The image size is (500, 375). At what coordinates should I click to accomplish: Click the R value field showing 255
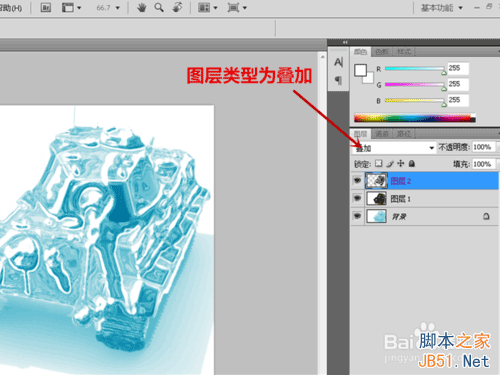pos(458,68)
